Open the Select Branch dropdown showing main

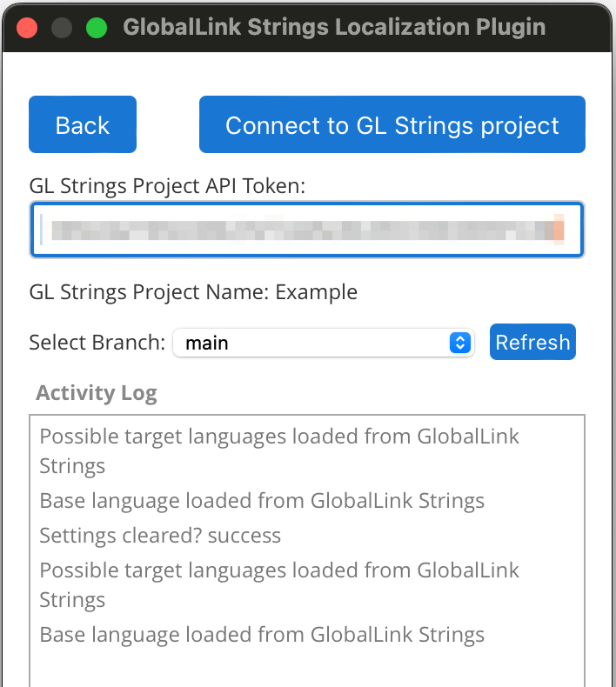[x=324, y=343]
